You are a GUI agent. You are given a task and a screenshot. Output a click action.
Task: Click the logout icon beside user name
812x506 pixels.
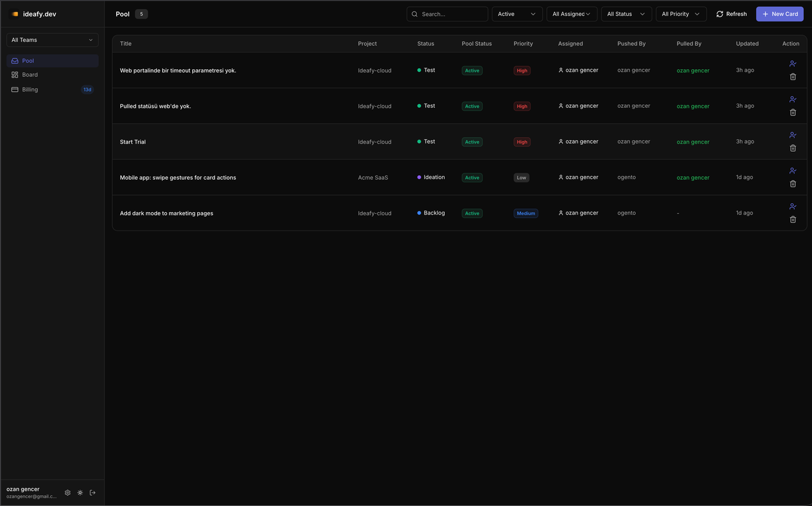point(93,493)
